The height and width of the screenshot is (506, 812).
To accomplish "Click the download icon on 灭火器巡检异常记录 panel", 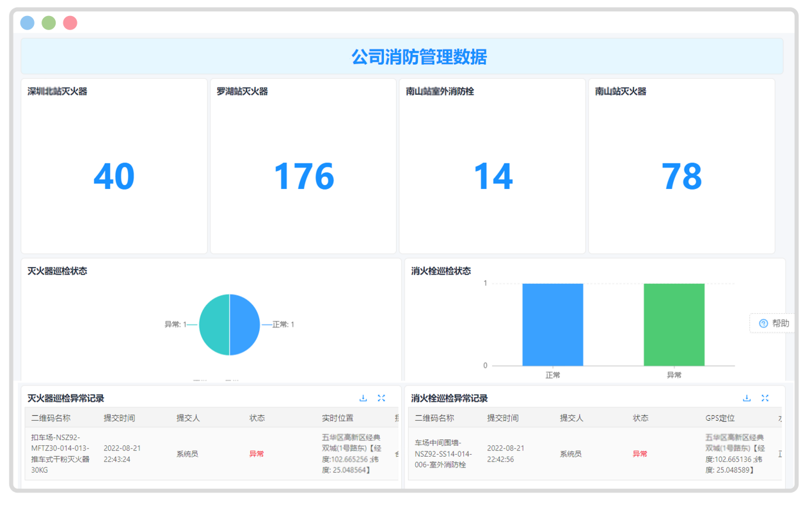I will point(363,398).
